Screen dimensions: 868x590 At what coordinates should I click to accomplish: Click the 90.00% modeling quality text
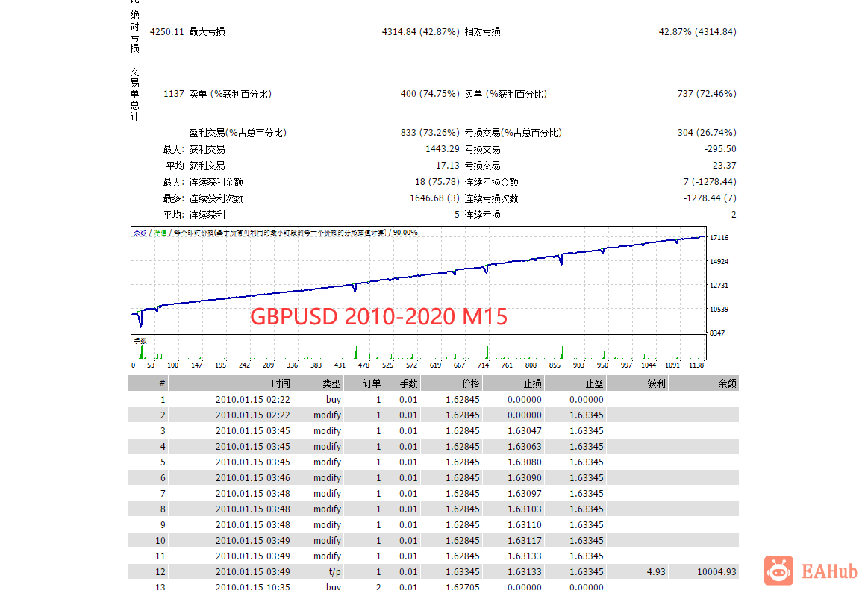pos(405,233)
